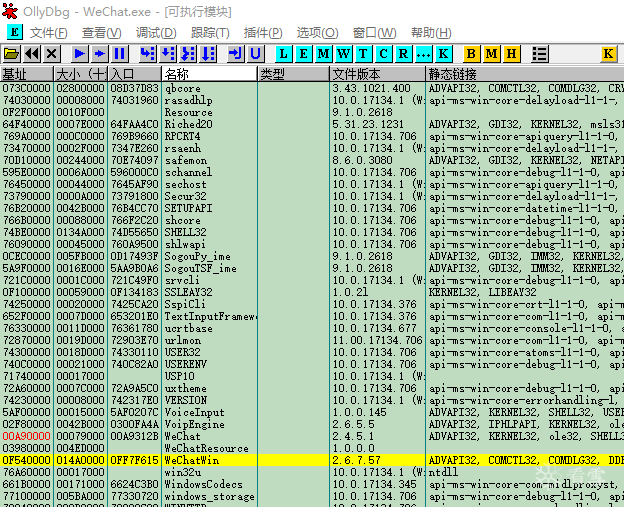This screenshot has width=624, height=507.
Task: Show Executable modules via E button
Action: (x=303, y=54)
